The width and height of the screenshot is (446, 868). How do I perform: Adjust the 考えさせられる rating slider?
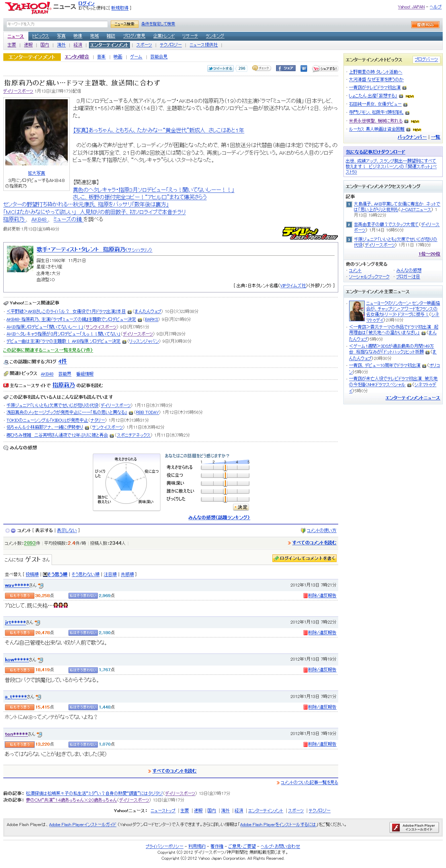[225, 467]
